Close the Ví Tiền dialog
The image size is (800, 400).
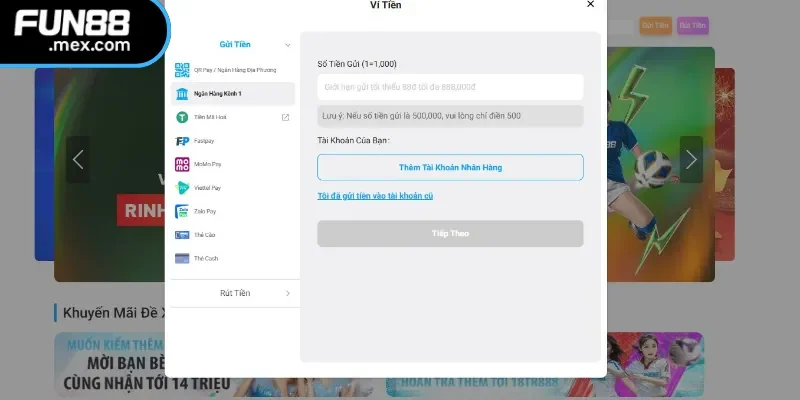590,4
